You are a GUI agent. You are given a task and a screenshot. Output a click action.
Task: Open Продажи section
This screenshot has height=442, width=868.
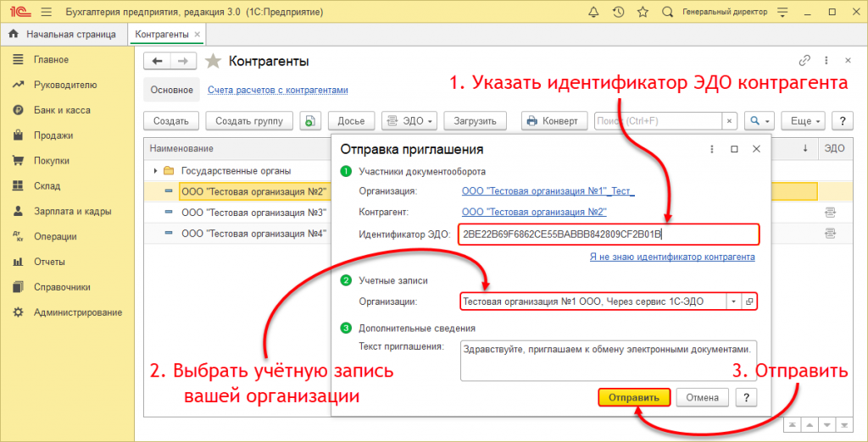point(53,135)
